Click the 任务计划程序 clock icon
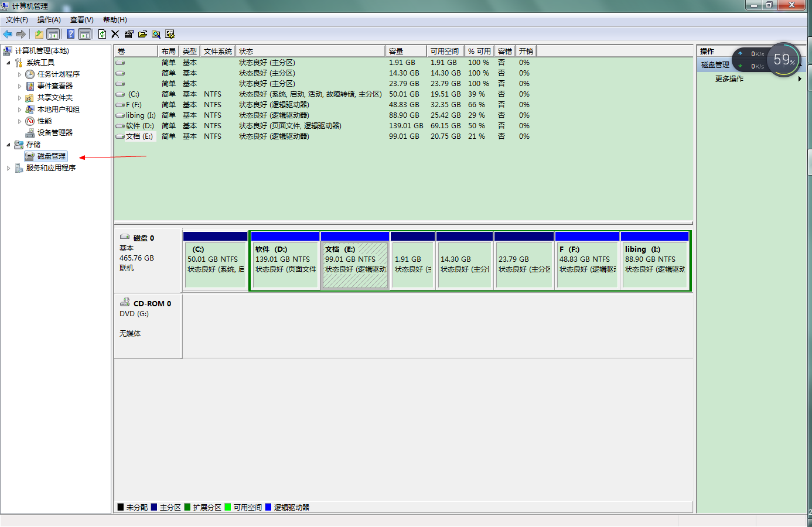Viewport: 812px width, 527px height. [x=30, y=74]
